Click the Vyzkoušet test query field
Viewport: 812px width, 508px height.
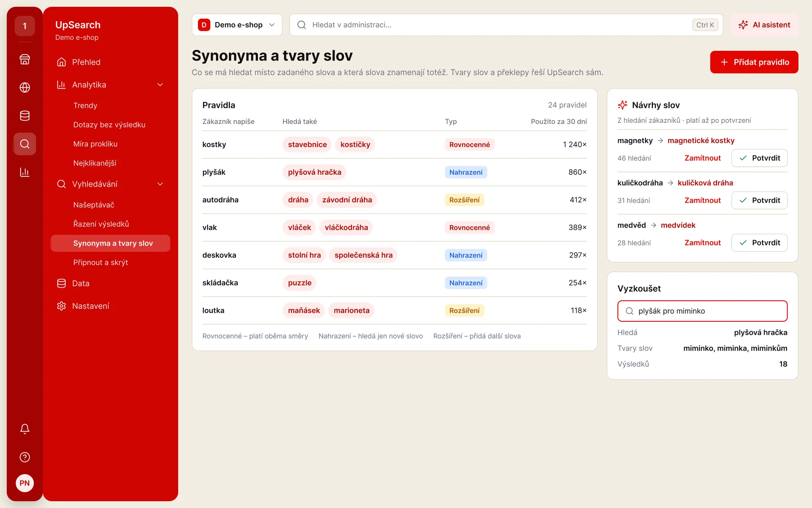click(x=702, y=311)
